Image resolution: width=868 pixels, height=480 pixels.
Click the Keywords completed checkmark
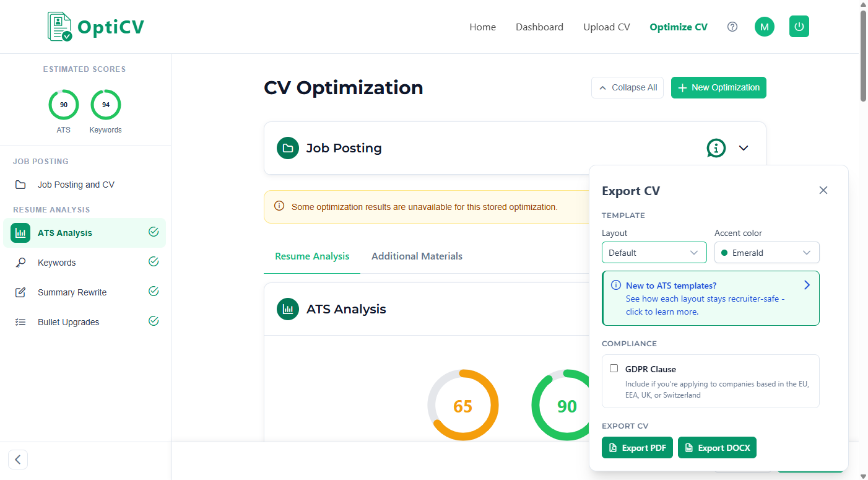click(154, 261)
